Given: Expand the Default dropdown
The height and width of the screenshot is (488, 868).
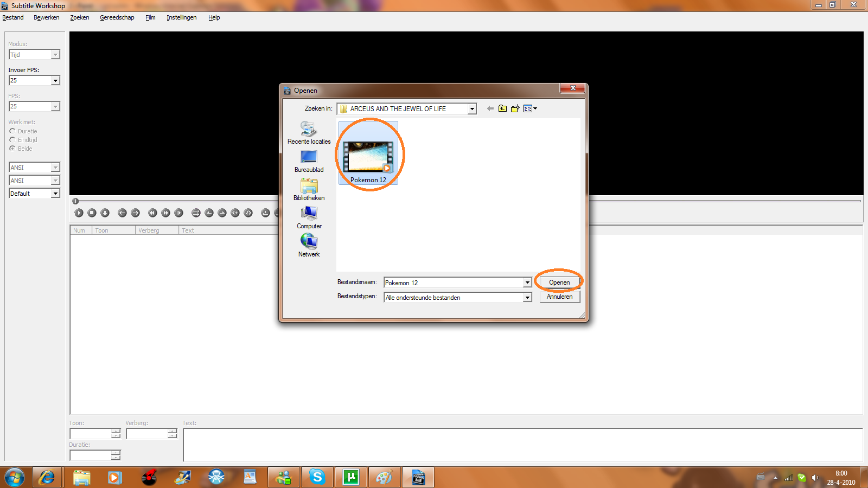Looking at the screenshot, I should [55, 194].
